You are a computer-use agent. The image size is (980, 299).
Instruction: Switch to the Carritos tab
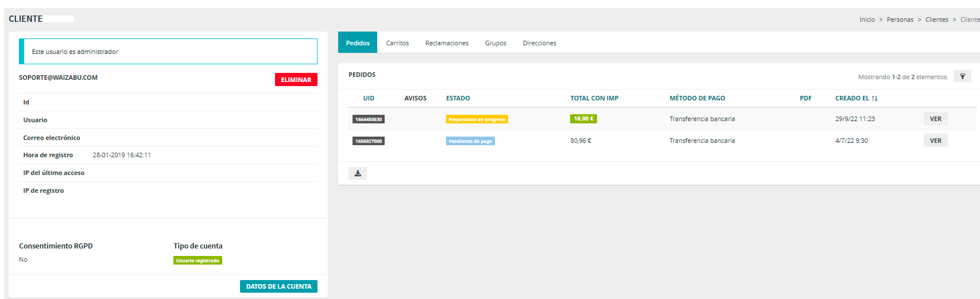[x=397, y=43]
